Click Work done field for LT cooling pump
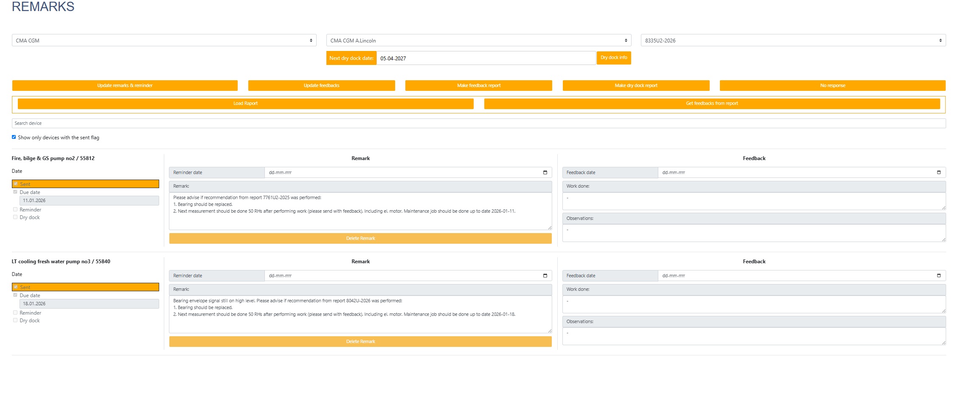The width and height of the screenshot is (980, 394). pyautogui.click(x=754, y=304)
